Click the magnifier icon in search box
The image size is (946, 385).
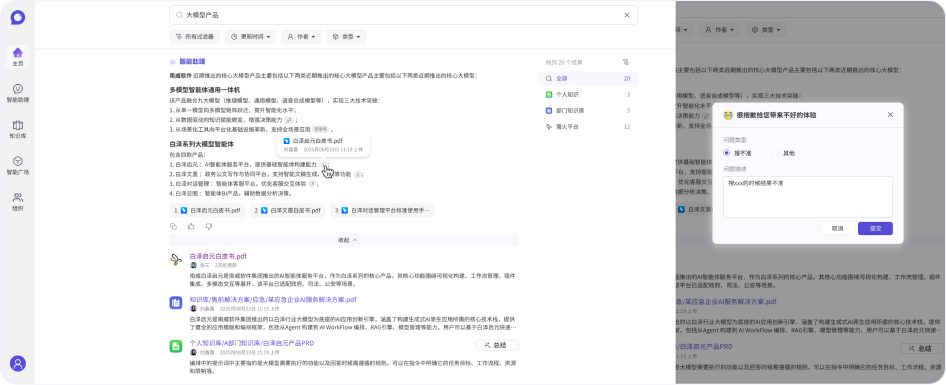point(179,15)
